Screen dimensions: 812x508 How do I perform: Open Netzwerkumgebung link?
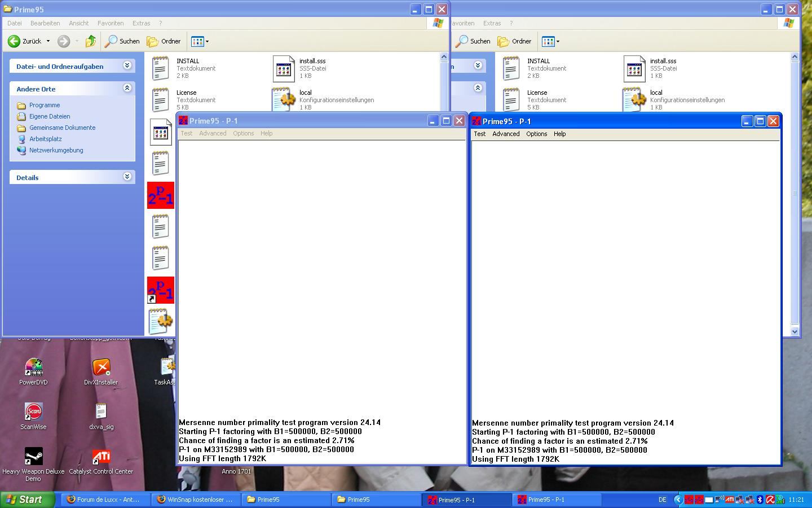[x=56, y=150]
